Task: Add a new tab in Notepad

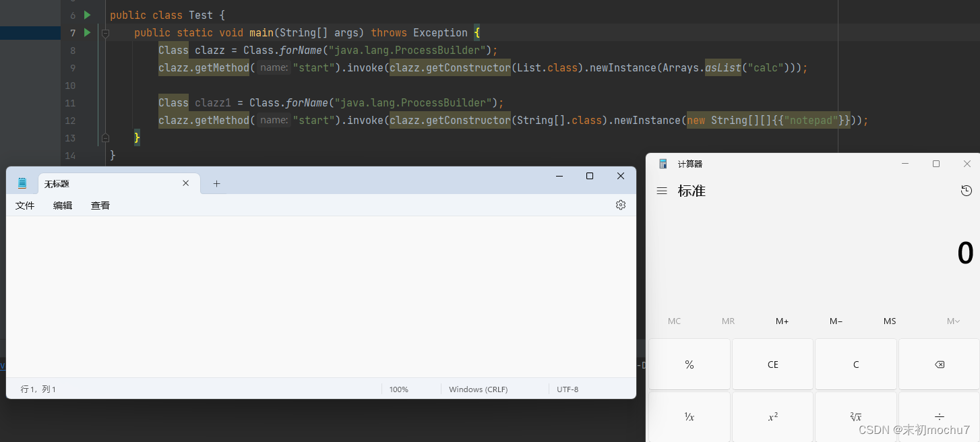Action: pyautogui.click(x=216, y=183)
